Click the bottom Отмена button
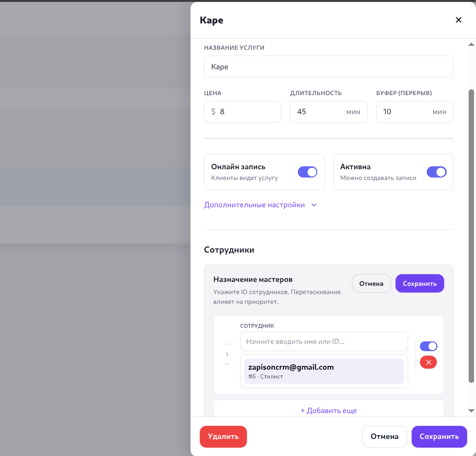 click(384, 436)
